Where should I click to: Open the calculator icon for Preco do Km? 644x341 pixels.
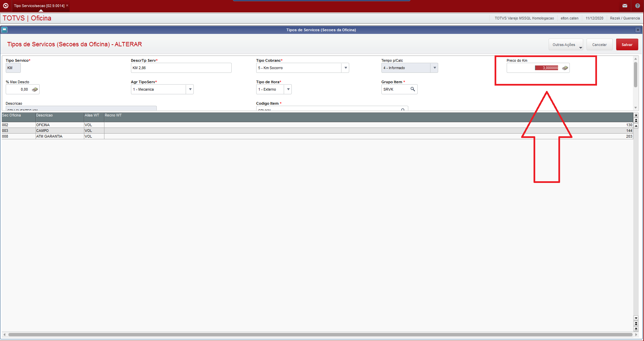click(565, 68)
